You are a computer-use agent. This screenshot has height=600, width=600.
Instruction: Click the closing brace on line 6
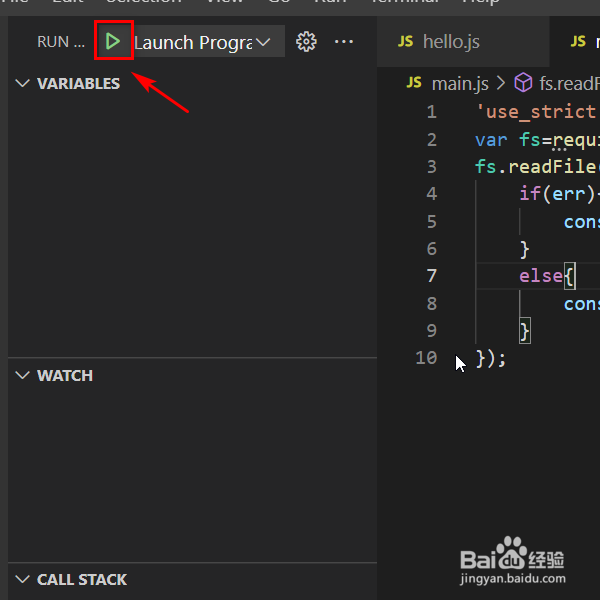pos(524,249)
